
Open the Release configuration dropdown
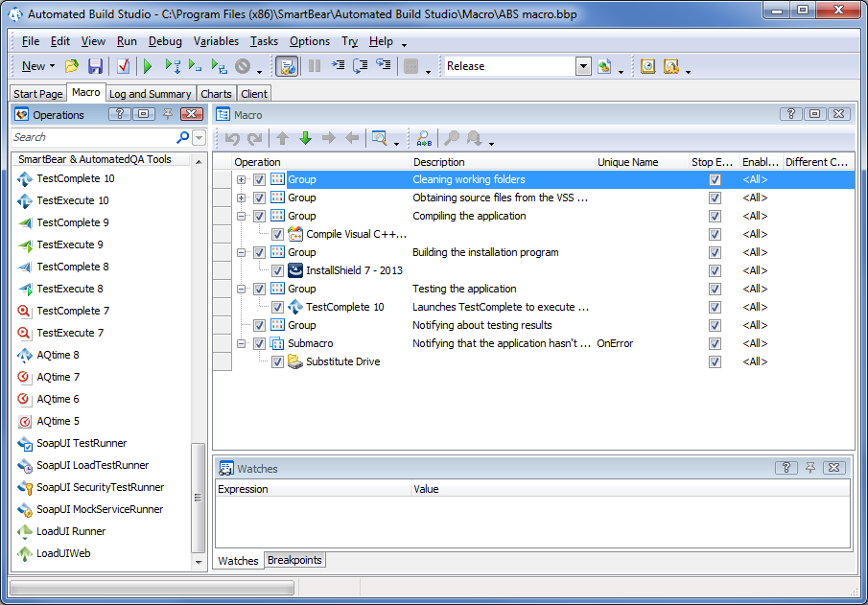pos(583,66)
